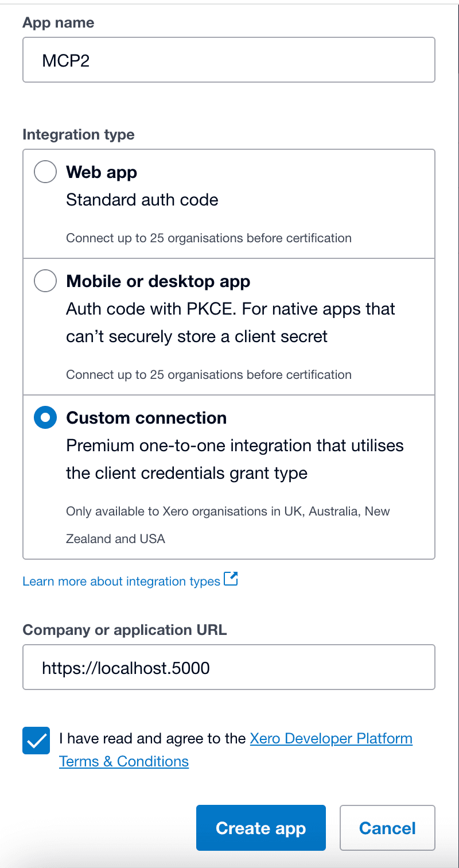Open Learn more about integration types link
The width and height of the screenshot is (459, 868).
121,582
